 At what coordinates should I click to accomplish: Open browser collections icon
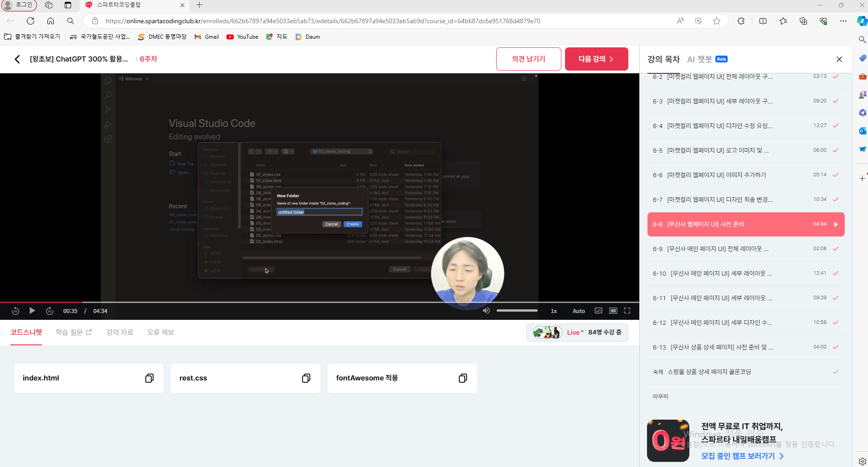803,21
